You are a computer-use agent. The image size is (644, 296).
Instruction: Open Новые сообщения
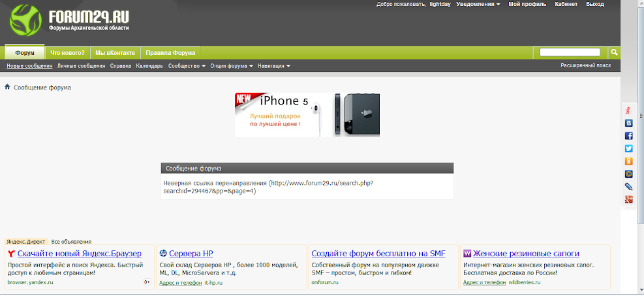(x=29, y=66)
